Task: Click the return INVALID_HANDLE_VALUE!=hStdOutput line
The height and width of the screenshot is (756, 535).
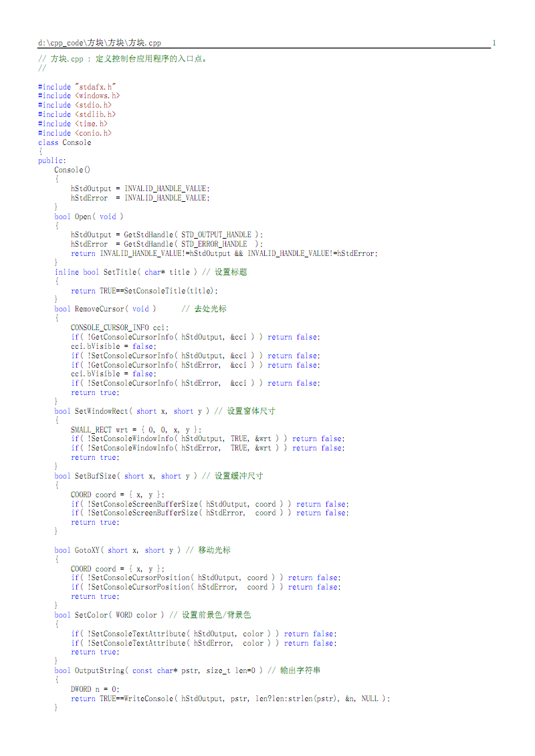Action: point(224,253)
